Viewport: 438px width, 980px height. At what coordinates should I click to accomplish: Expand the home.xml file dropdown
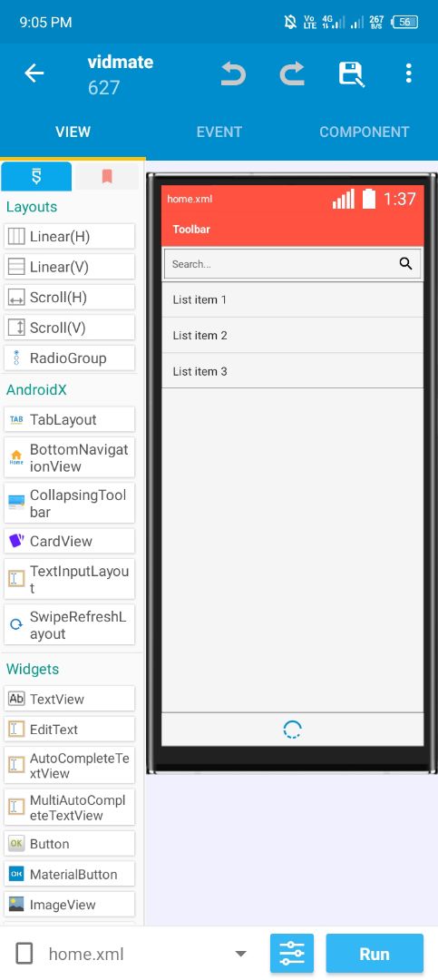click(x=240, y=954)
